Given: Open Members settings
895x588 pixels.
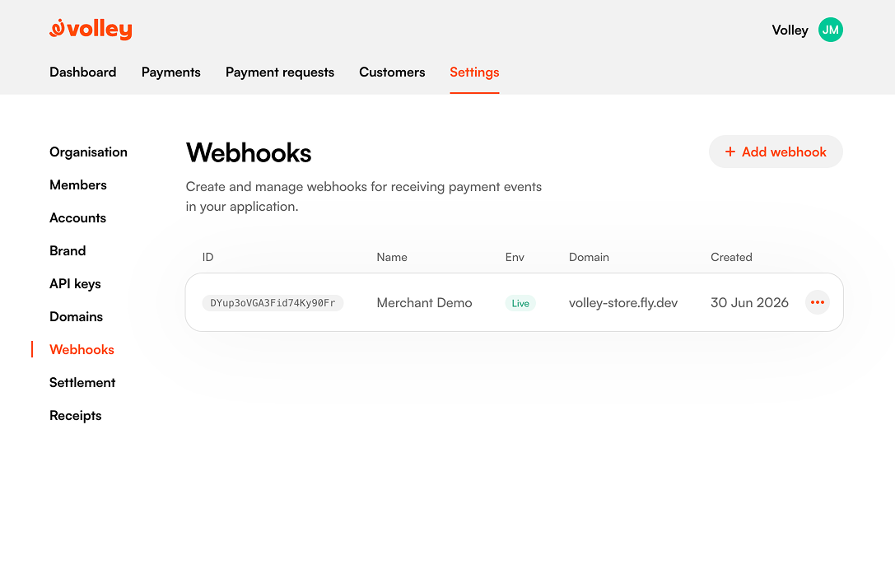Looking at the screenshot, I should coord(78,185).
